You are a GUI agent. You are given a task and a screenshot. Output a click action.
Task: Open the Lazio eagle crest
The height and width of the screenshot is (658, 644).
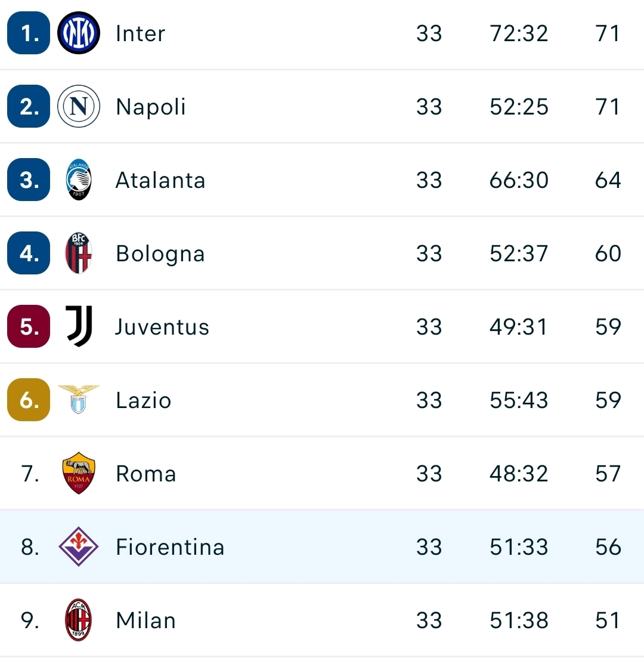pos(78,400)
